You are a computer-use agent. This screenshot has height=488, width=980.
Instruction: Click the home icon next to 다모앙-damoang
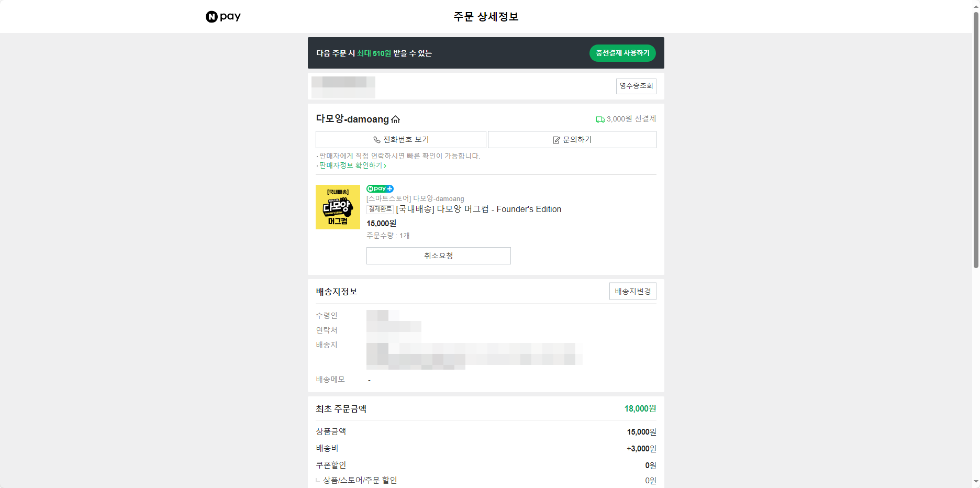pyautogui.click(x=396, y=119)
